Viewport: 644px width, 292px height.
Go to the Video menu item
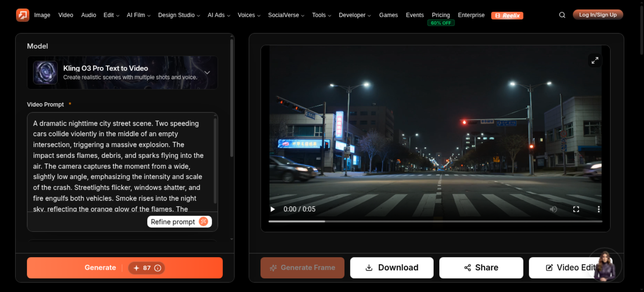click(x=66, y=15)
